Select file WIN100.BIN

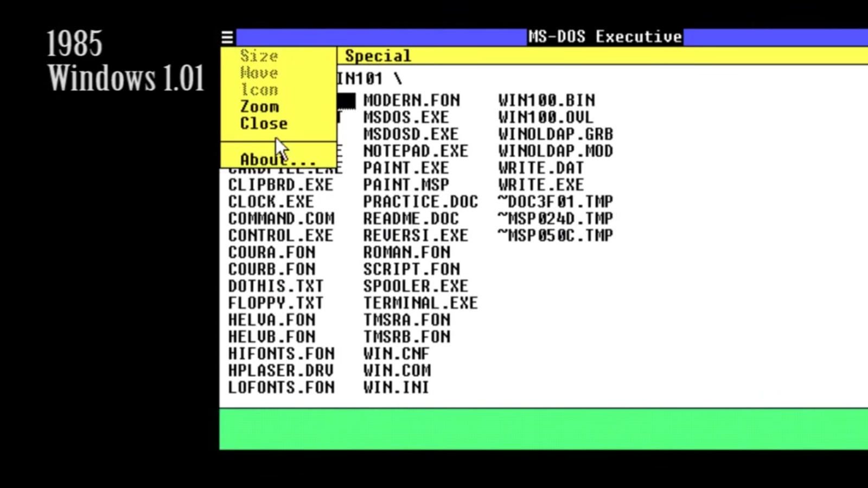coord(547,100)
